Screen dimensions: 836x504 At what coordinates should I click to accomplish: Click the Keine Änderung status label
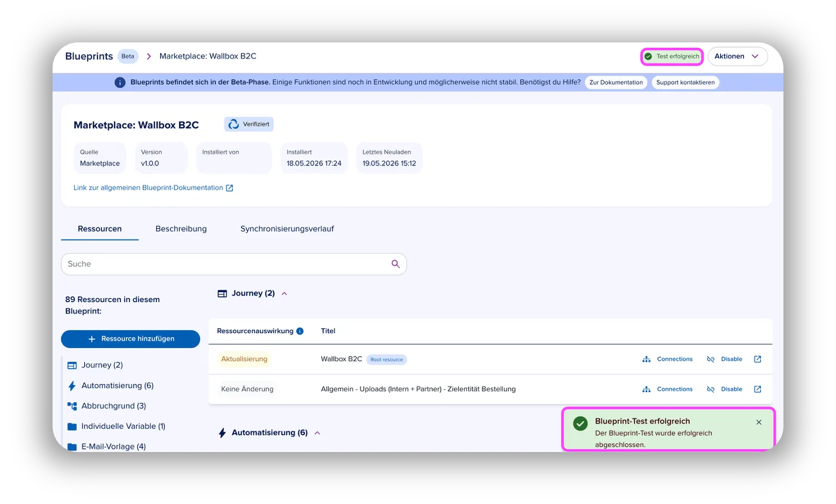point(247,389)
